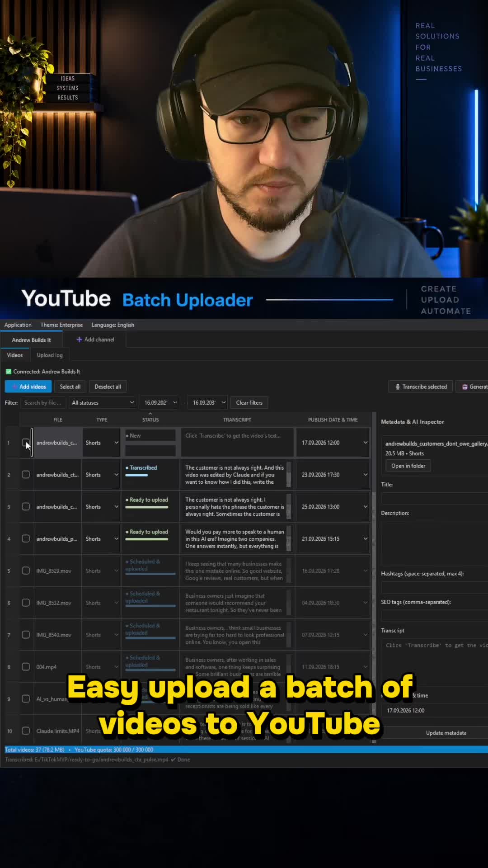Viewport: 488px width, 868px height.
Task: Click the Clear filters button
Action: (249, 402)
